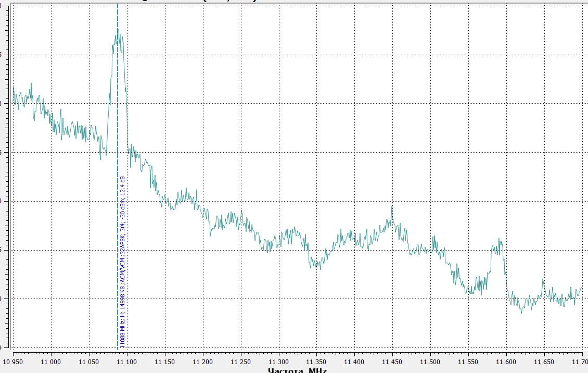Click the 11 050 frequency axis label

tap(89, 361)
